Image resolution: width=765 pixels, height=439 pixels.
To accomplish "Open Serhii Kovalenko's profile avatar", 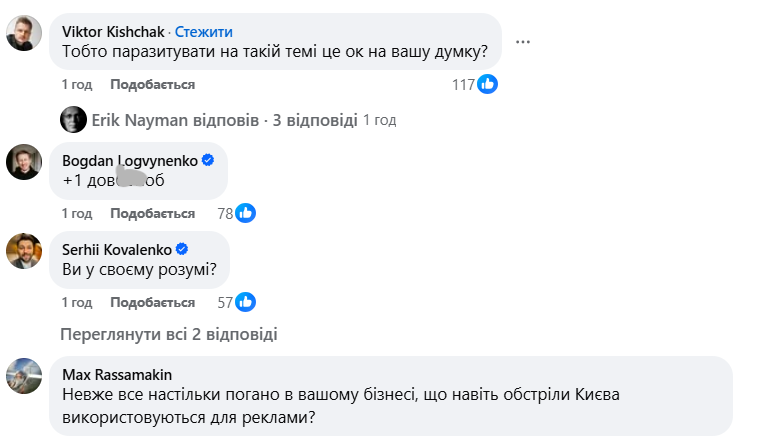I will (24, 250).
